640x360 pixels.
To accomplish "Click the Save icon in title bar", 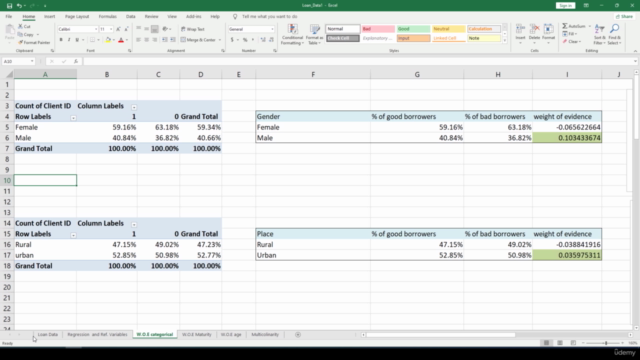I will [9, 6].
